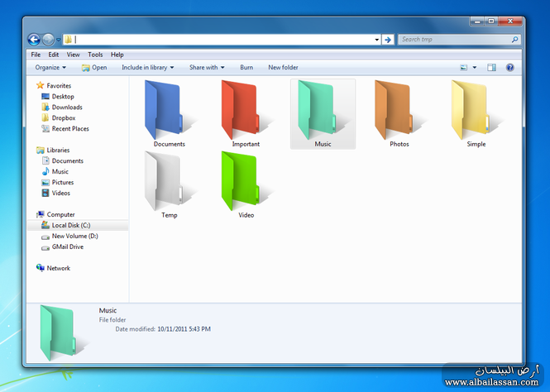Open the File menu
Viewport: 550px width, 392px height.
[x=36, y=55]
